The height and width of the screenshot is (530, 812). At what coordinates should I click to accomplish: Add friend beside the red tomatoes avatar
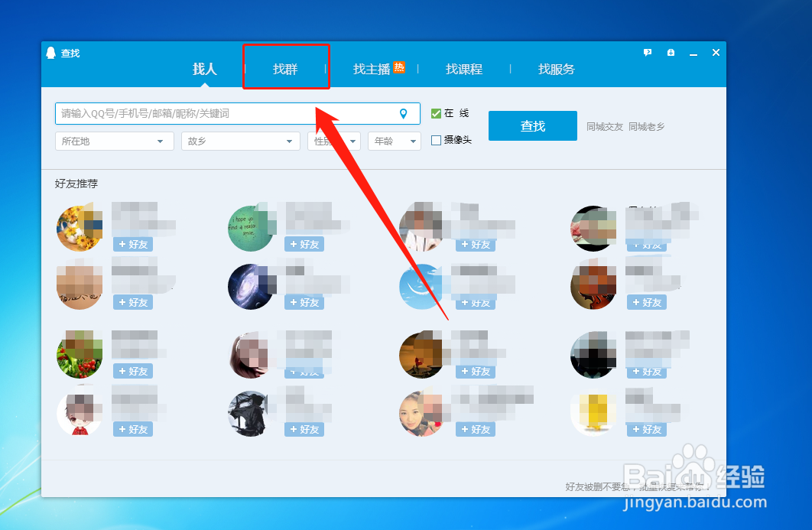click(x=133, y=371)
